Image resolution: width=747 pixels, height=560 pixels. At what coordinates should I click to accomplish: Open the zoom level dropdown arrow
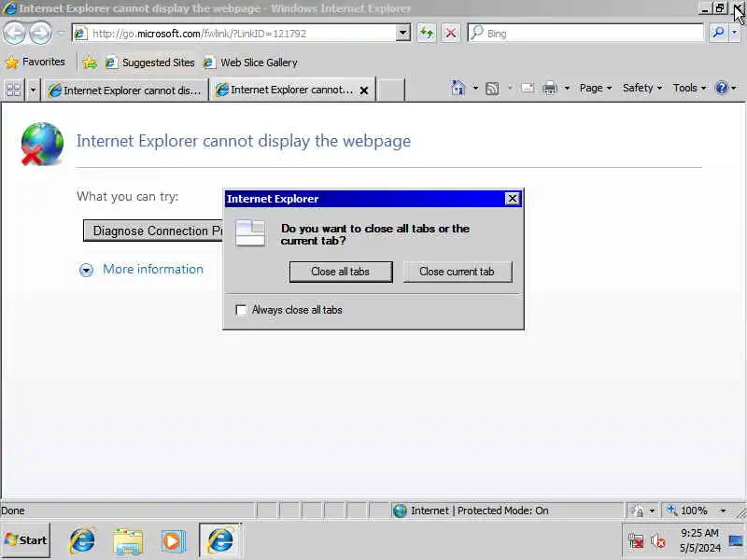click(x=723, y=511)
